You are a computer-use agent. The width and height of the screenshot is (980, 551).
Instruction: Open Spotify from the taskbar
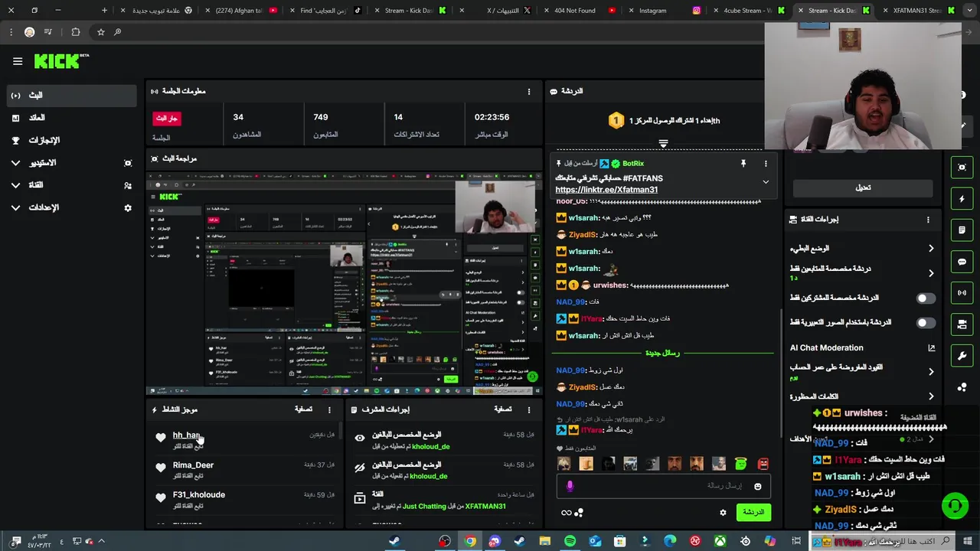coord(570,542)
